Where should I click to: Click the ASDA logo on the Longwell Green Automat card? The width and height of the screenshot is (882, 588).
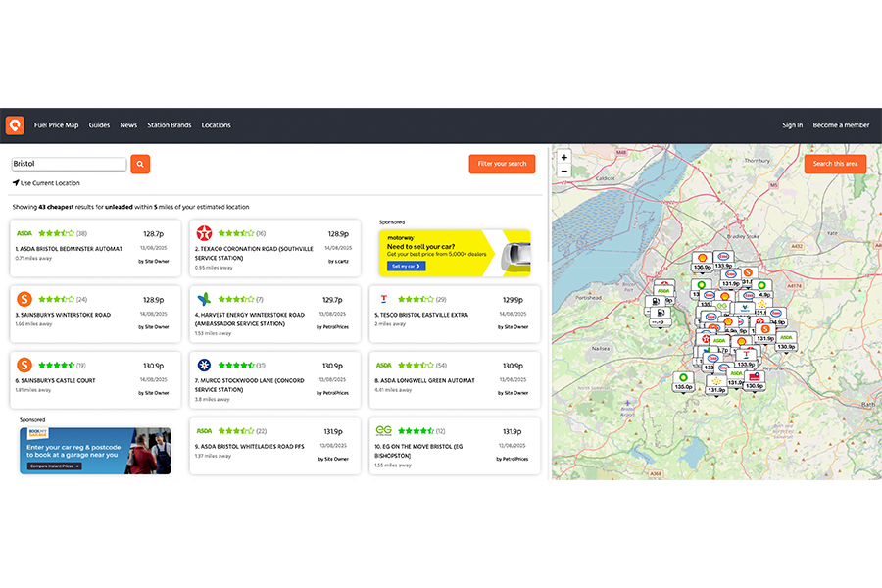384,366
